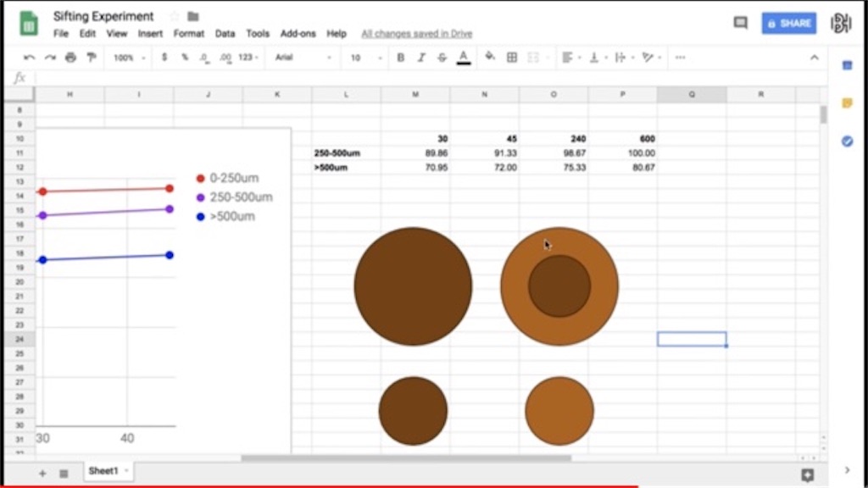Open the Help menu

coord(336,34)
